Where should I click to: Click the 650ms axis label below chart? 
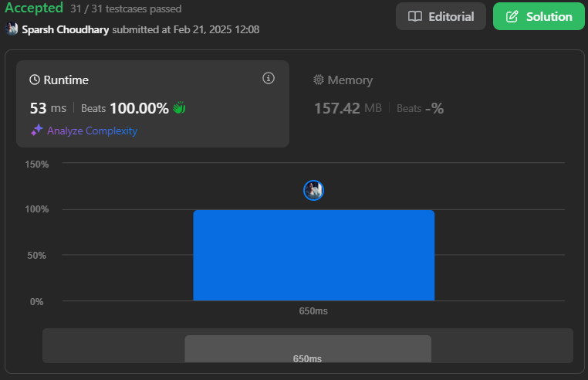click(x=313, y=311)
